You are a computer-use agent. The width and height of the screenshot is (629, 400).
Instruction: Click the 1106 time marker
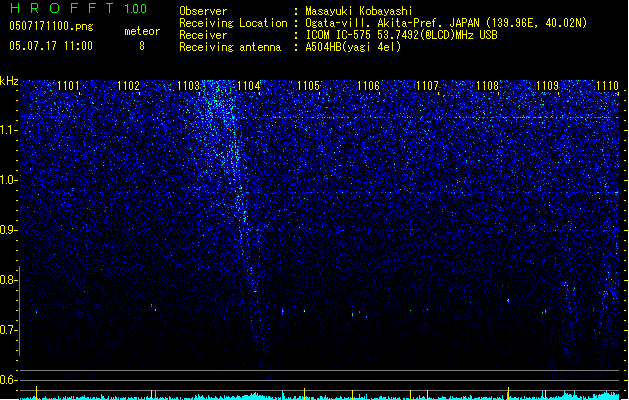pyautogui.click(x=368, y=85)
